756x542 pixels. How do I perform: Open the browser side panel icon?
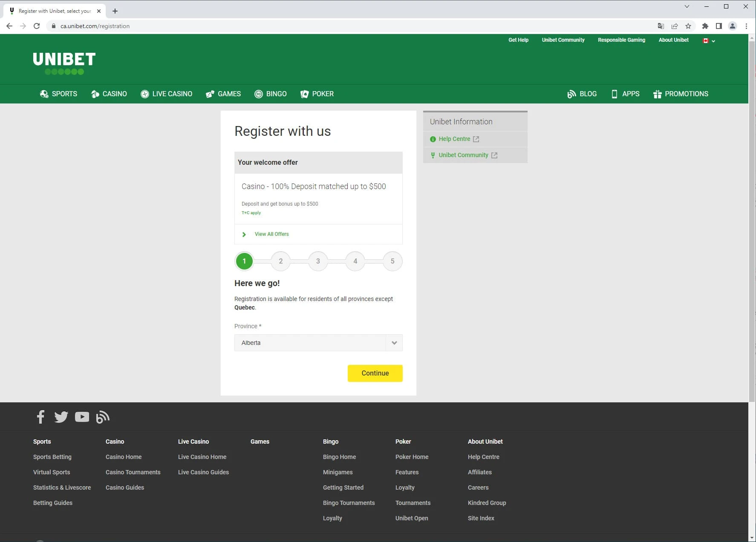pyautogui.click(x=719, y=26)
